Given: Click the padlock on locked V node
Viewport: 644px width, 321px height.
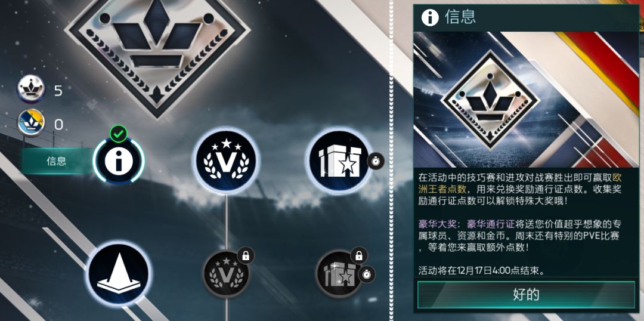Looking at the screenshot, I should point(246,255).
